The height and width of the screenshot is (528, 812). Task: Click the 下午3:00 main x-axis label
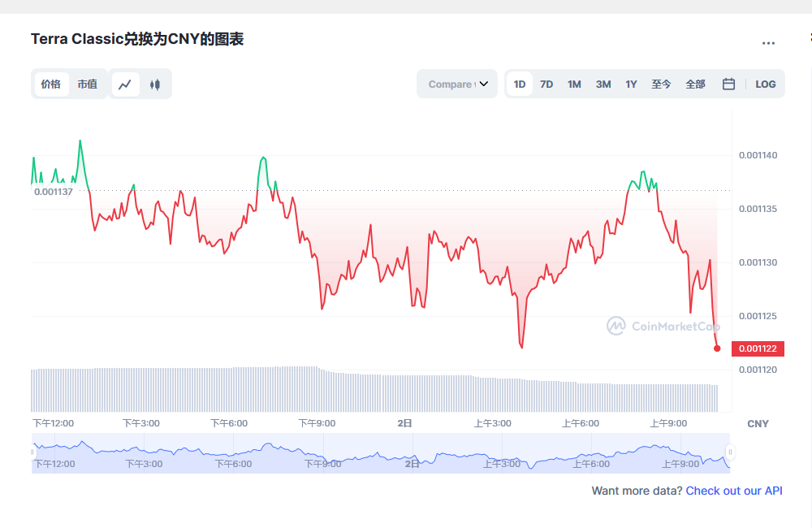coord(140,423)
